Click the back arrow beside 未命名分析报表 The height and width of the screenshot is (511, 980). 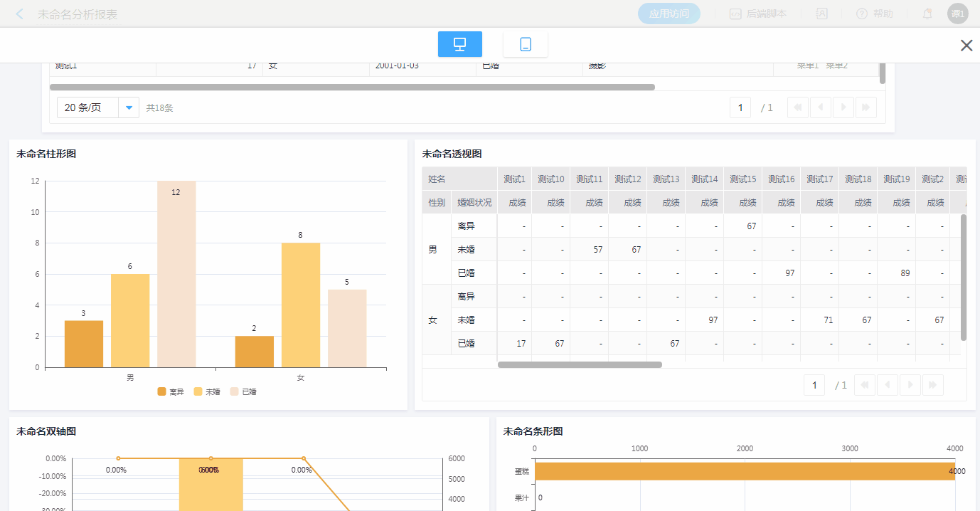(20, 14)
